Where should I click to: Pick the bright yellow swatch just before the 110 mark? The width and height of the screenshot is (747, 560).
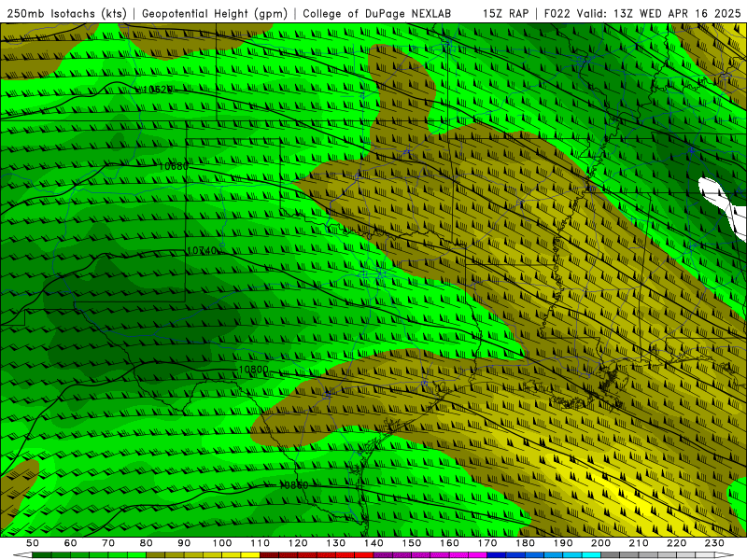point(250,555)
